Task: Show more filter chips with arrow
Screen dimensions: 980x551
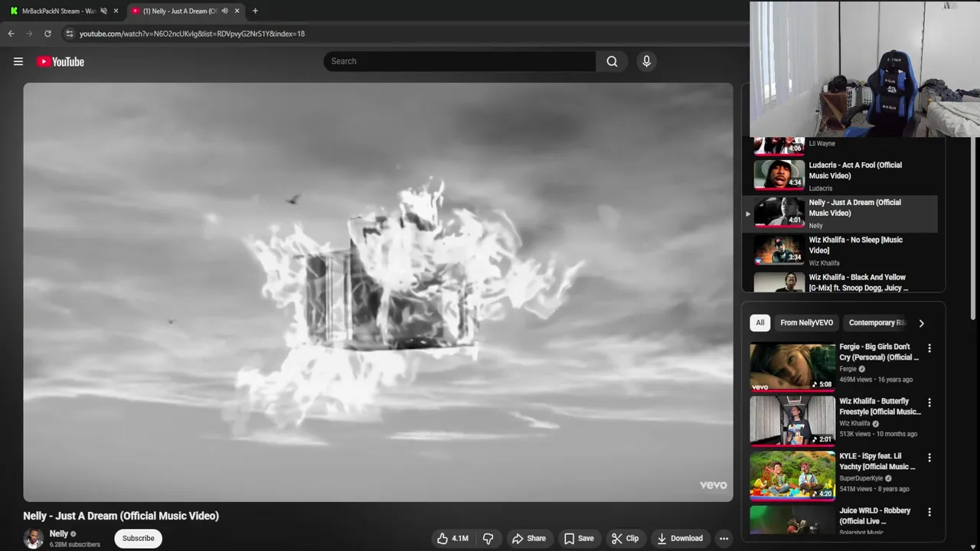Action: pos(921,323)
